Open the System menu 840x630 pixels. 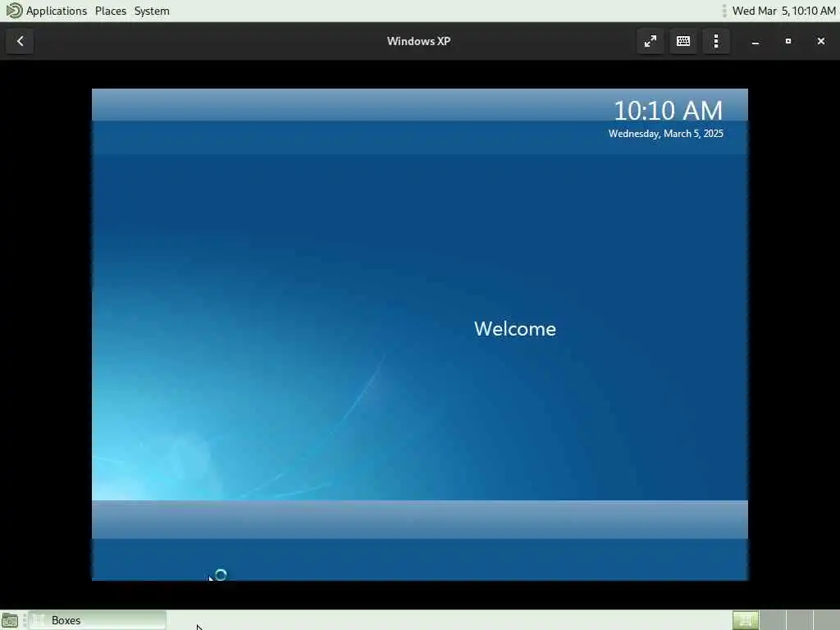152,11
